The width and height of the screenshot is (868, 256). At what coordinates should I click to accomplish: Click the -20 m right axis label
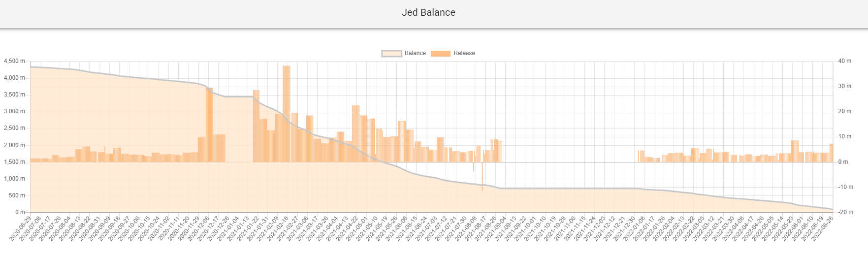(845, 212)
